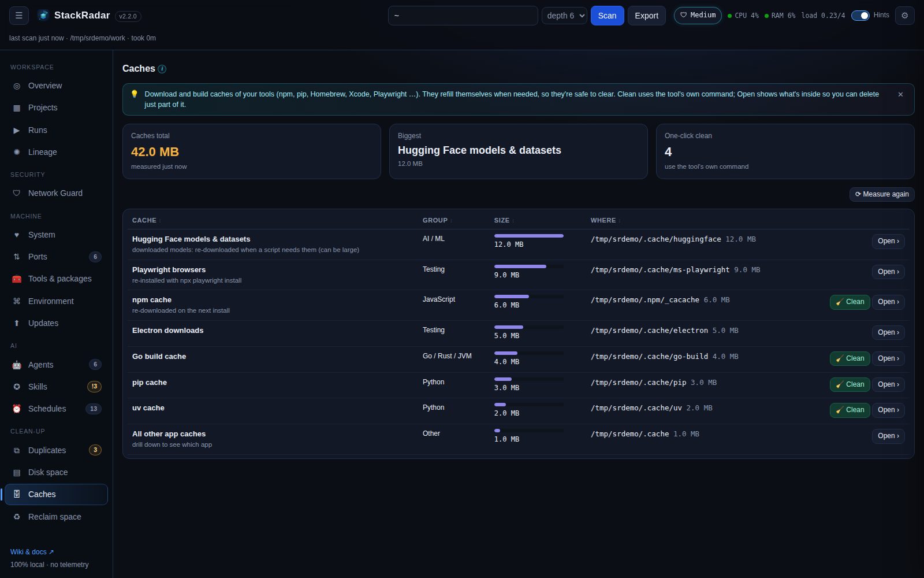Click the info icon beside Caches heading
Image resolution: width=924 pixels, height=578 pixels.
(x=162, y=69)
